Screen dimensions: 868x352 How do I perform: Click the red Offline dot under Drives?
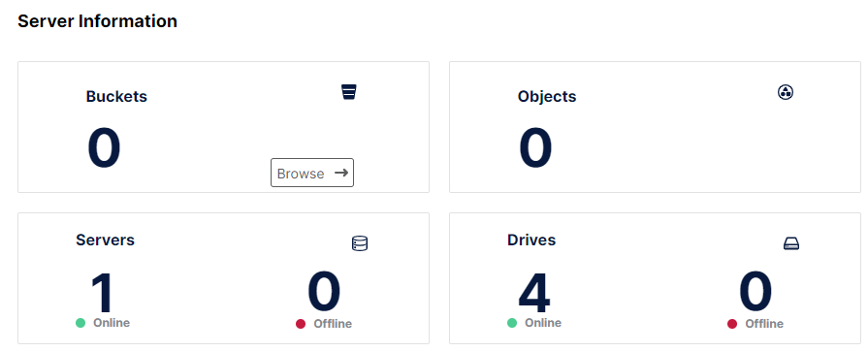pyautogui.click(x=732, y=324)
